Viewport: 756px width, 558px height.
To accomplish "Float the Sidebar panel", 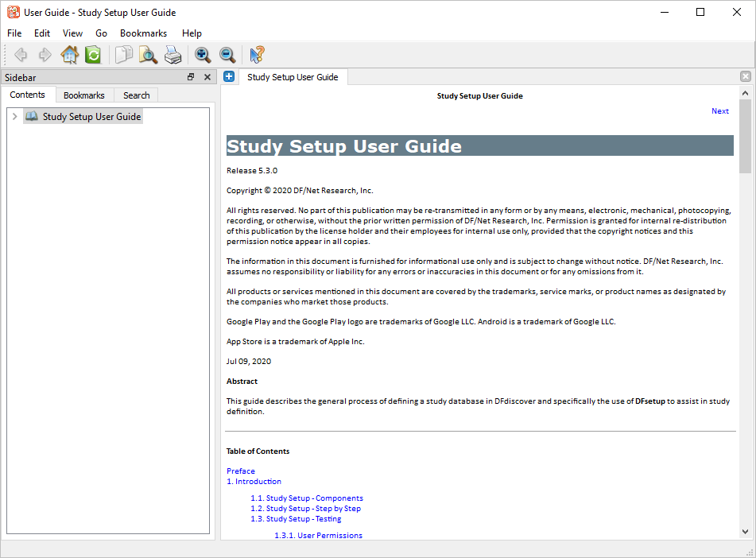I will coord(191,77).
